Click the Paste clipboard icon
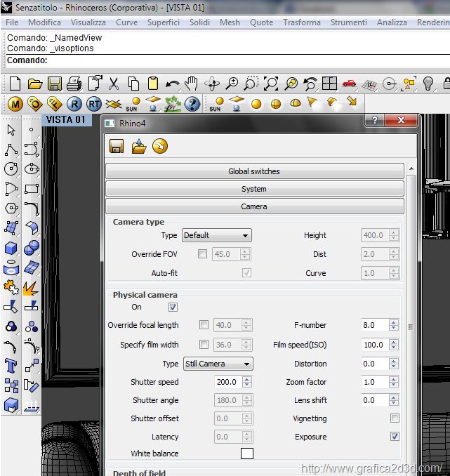 pos(153,83)
